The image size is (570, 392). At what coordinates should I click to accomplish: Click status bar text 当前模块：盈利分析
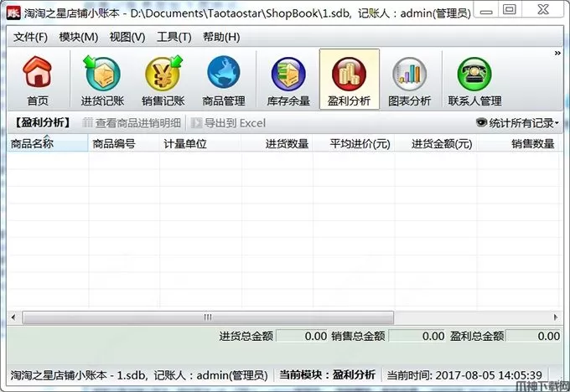click(x=327, y=374)
